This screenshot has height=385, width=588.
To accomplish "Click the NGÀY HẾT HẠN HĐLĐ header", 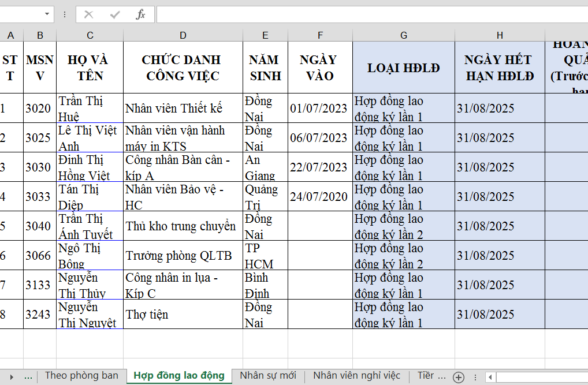I will 500,68.
